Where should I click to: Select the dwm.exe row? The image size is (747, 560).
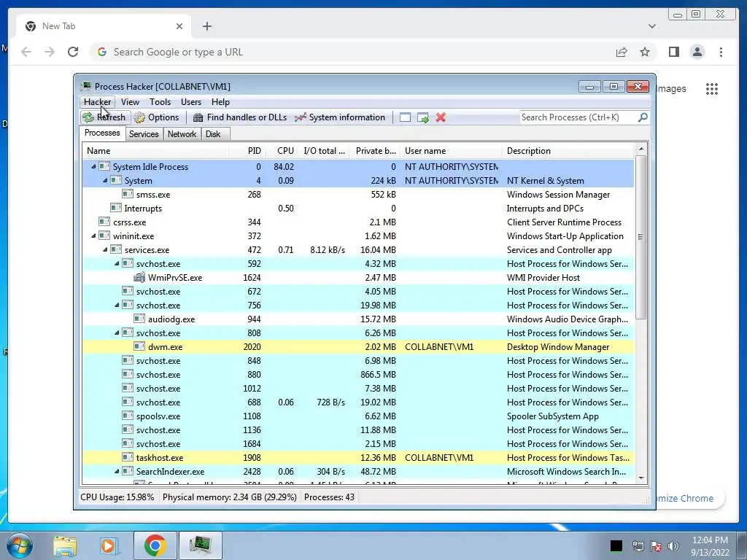(358, 346)
